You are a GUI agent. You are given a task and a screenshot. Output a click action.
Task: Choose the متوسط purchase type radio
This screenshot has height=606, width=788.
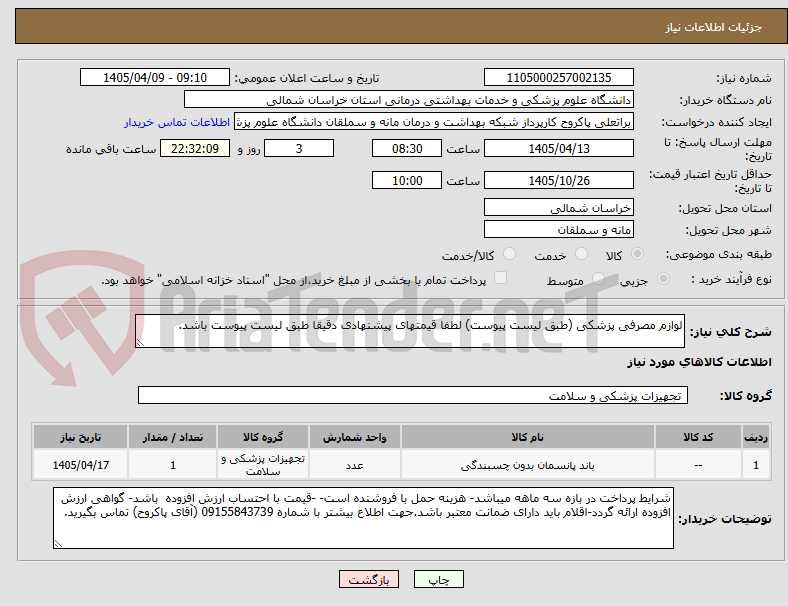tap(598, 278)
